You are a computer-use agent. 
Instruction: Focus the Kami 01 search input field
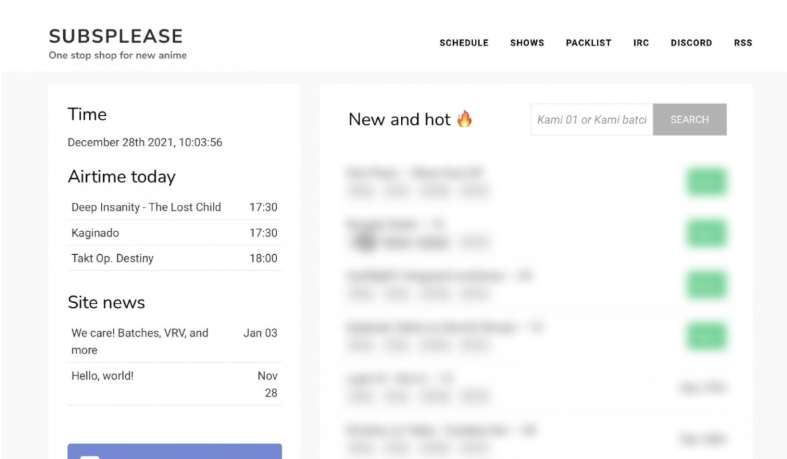(x=592, y=119)
